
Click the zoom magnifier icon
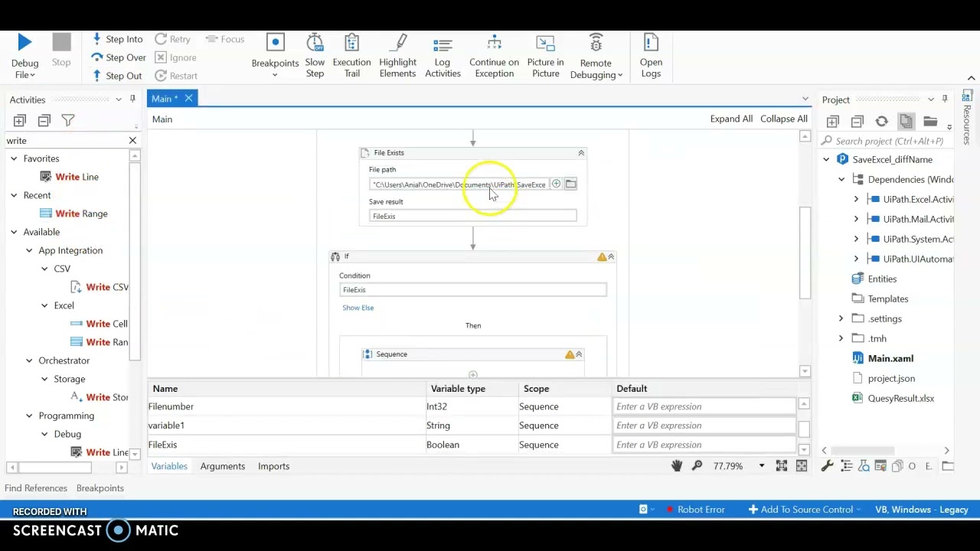697,465
